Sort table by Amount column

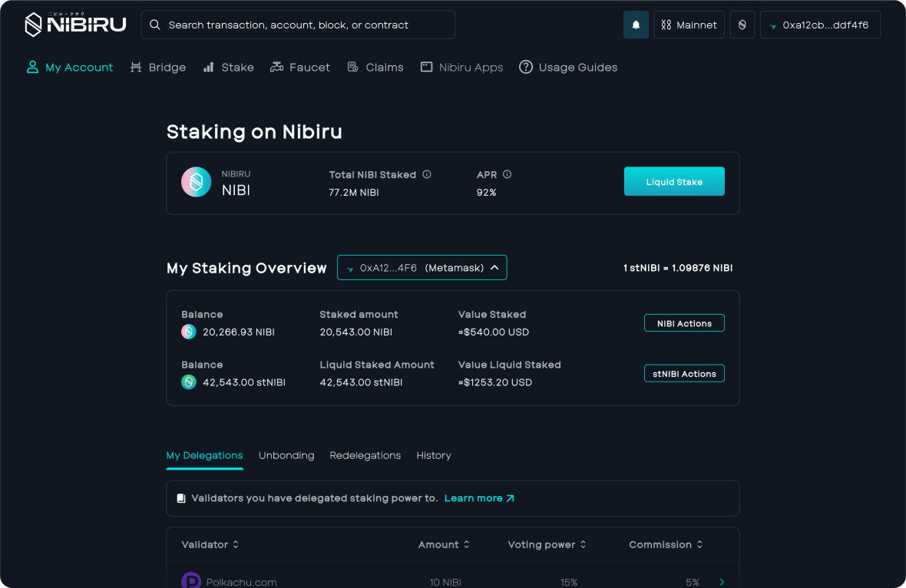pyautogui.click(x=444, y=544)
